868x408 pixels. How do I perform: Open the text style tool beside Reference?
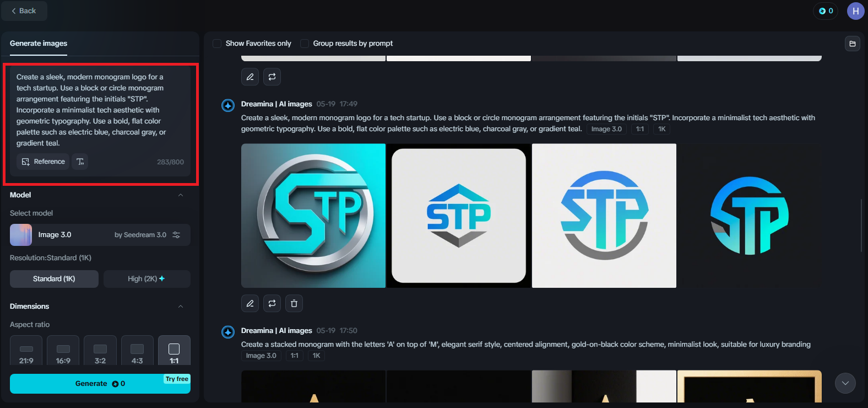point(80,162)
